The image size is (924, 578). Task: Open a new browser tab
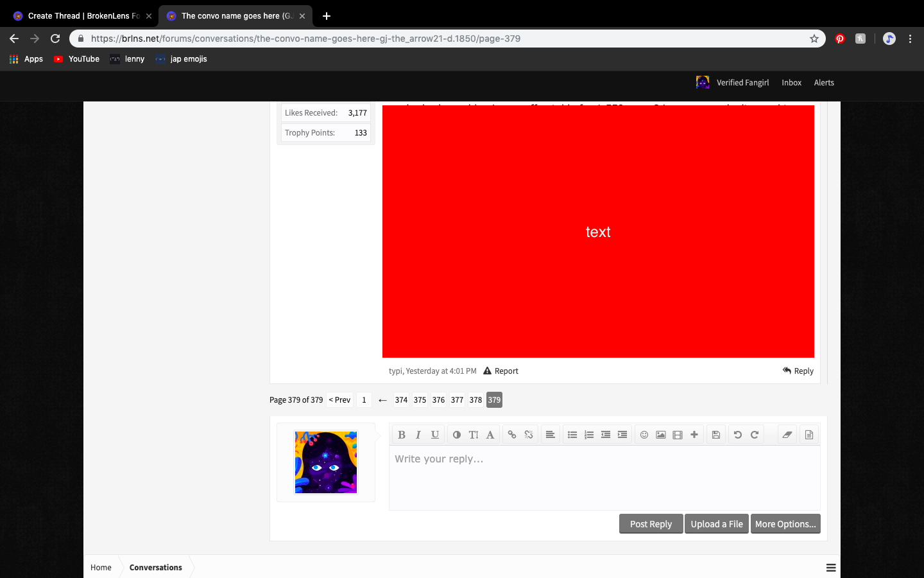pos(327,16)
